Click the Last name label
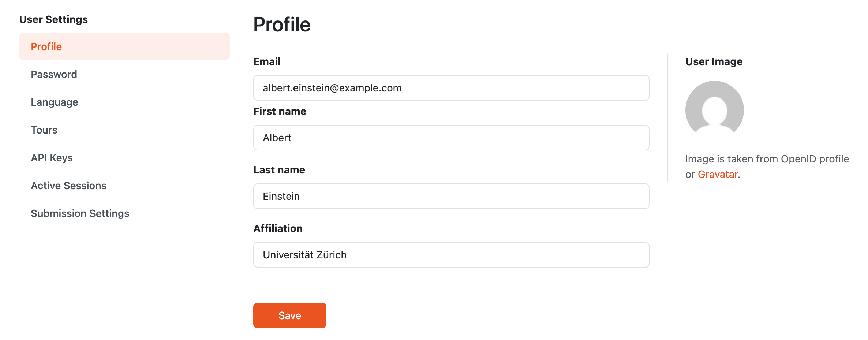This screenshot has height=340, width=868. click(279, 170)
